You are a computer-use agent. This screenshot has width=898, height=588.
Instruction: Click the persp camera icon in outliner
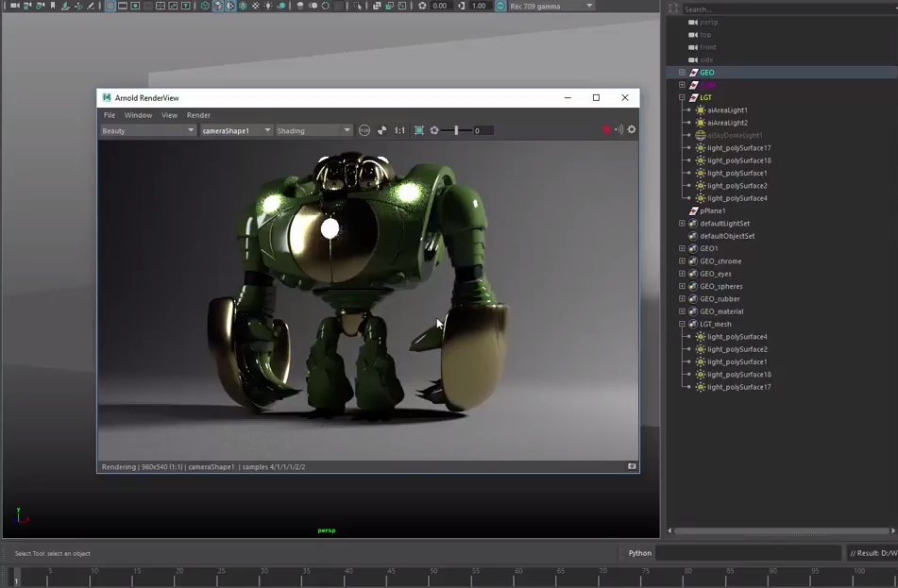click(x=693, y=22)
